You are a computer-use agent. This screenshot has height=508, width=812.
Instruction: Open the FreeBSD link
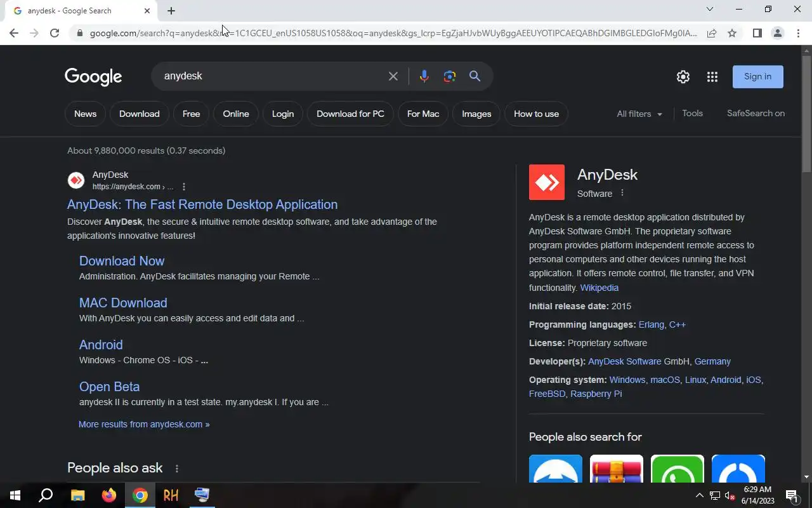pyautogui.click(x=547, y=394)
